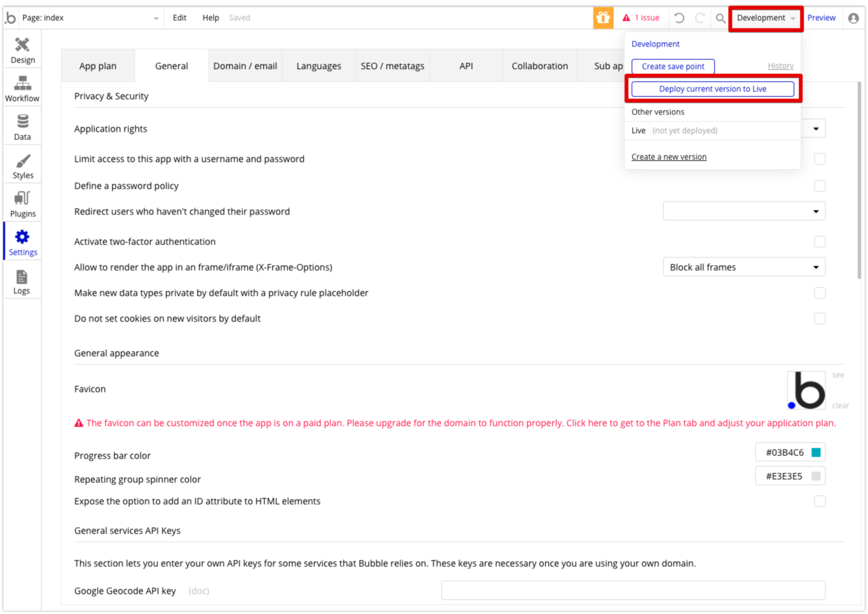Open the Edit menu

point(180,18)
